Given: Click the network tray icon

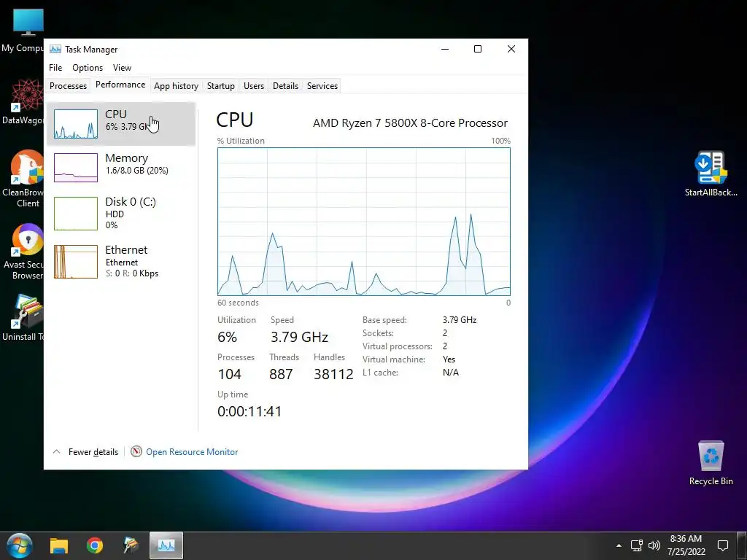Looking at the screenshot, I should (x=636, y=545).
